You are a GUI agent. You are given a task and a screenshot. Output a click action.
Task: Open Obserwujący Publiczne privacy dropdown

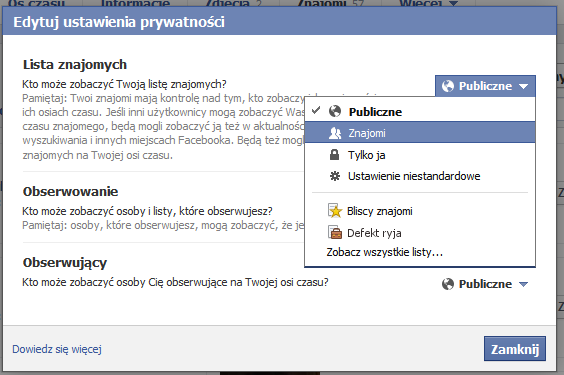click(485, 284)
